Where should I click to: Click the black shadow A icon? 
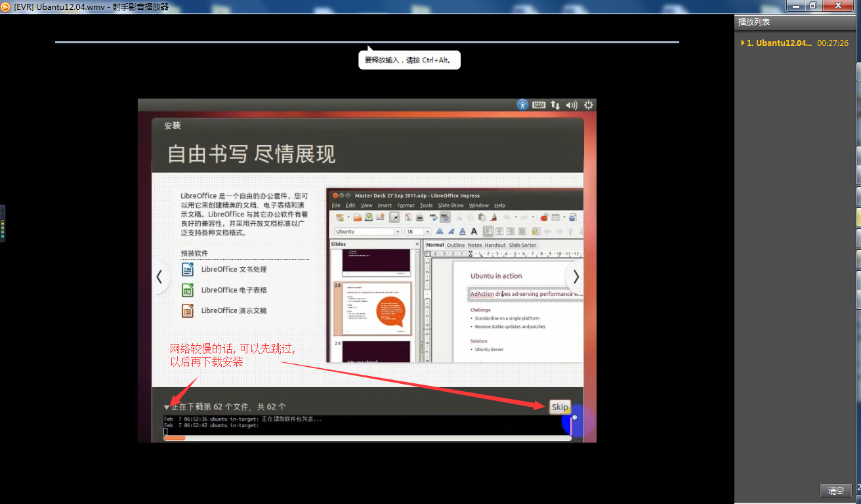[474, 232]
